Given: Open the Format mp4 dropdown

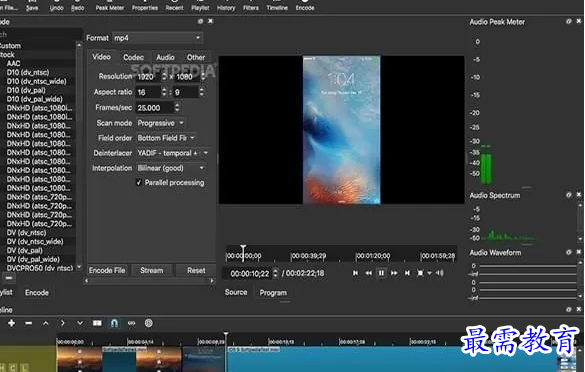Looking at the screenshot, I should pos(157,38).
